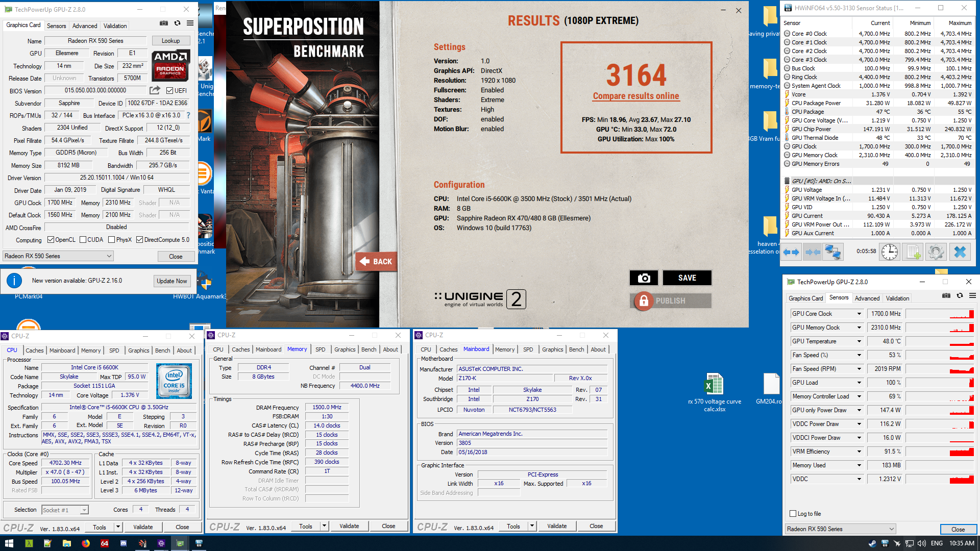Click ENG language indicator in system tray
Viewport: 980px width, 551px height.
click(x=937, y=543)
